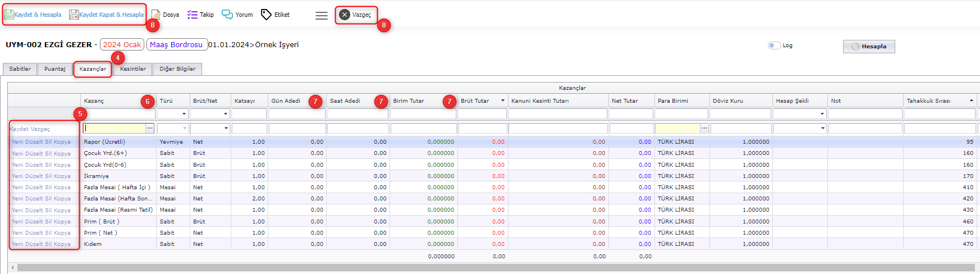980x274 pixels.
Task: Click the toolbar Vazgeç cancel button
Action: (x=356, y=15)
